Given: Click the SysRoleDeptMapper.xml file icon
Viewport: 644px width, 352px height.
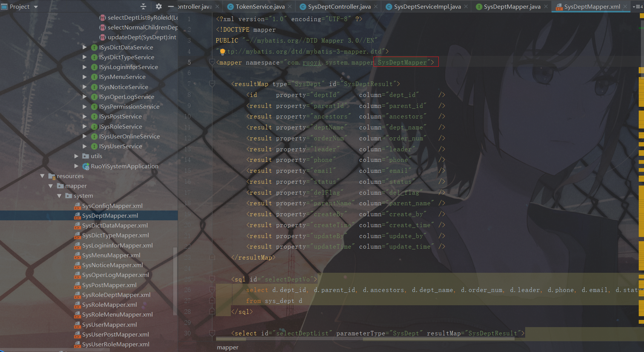Looking at the screenshot, I should pos(77,295).
